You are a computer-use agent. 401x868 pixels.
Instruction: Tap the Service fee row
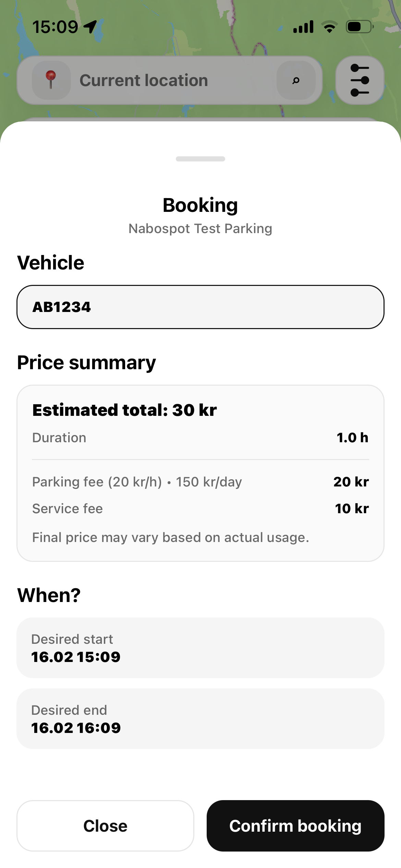click(x=200, y=508)
